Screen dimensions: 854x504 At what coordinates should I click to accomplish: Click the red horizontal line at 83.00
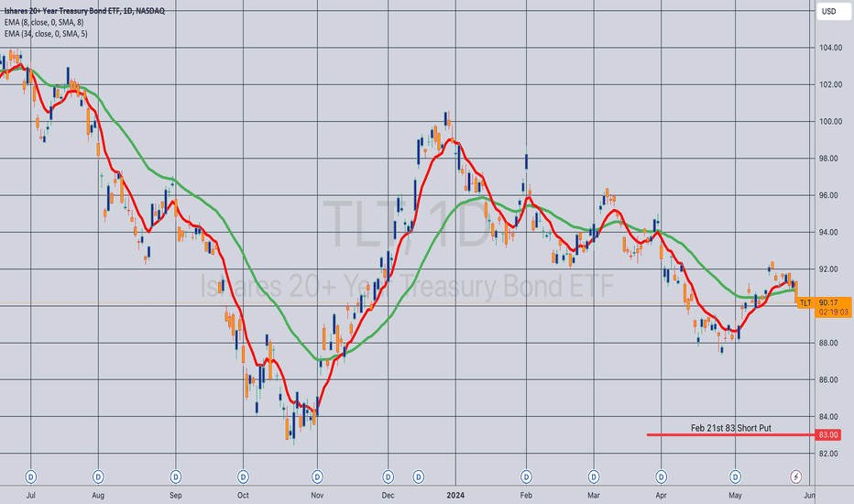tap(729, 434)
